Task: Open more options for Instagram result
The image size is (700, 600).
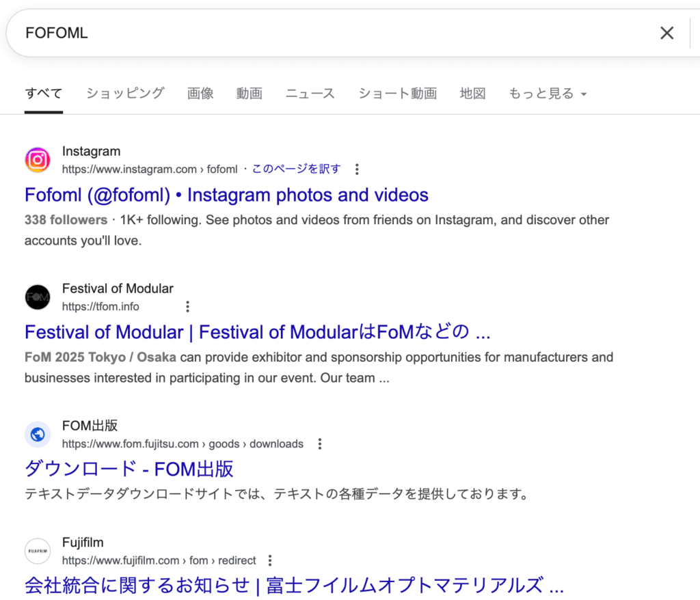Action: point(357,169)
